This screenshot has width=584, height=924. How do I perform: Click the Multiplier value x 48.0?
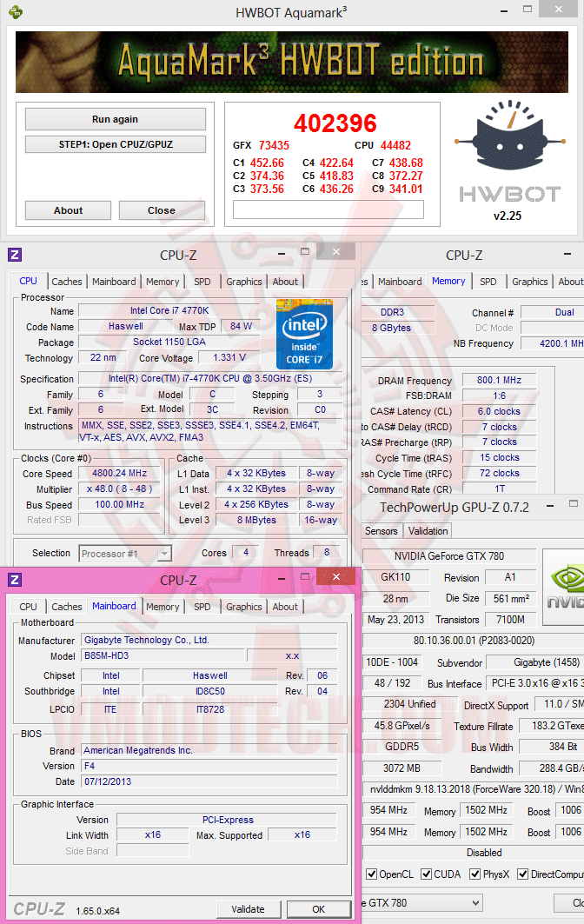[120, 489]
